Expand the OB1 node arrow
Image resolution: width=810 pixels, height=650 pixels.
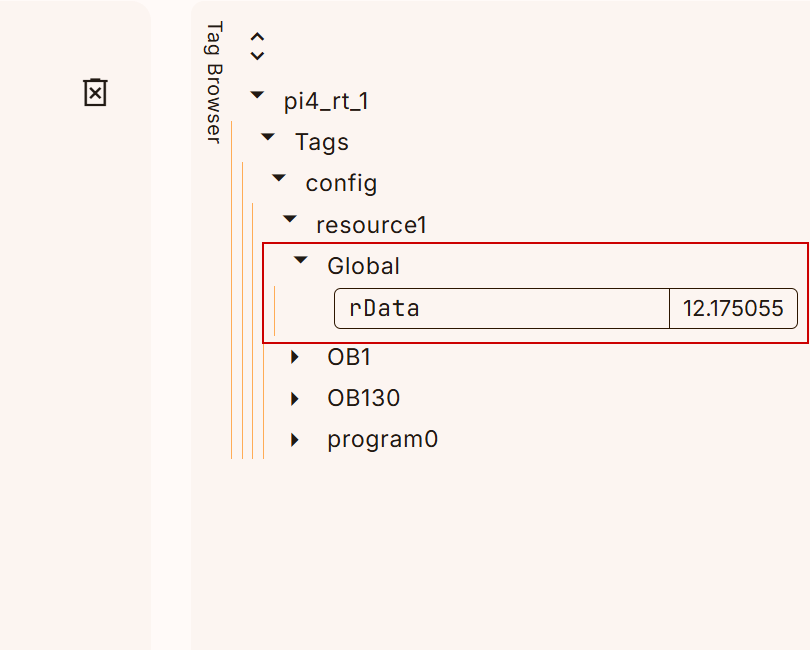click(x=295, y=356)
